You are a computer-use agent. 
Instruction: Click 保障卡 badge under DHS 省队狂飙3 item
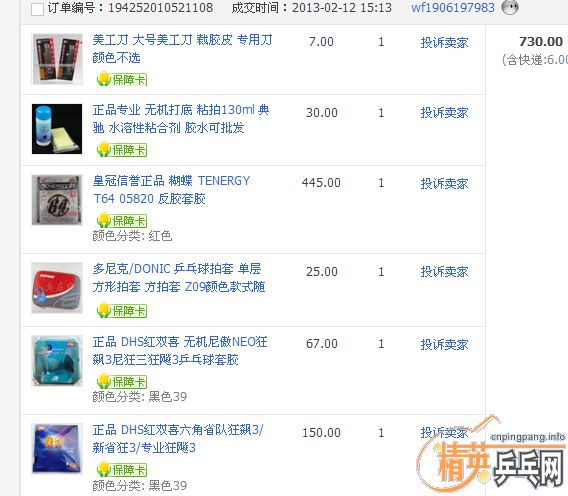pyautogui.click(x=122, y=470)
